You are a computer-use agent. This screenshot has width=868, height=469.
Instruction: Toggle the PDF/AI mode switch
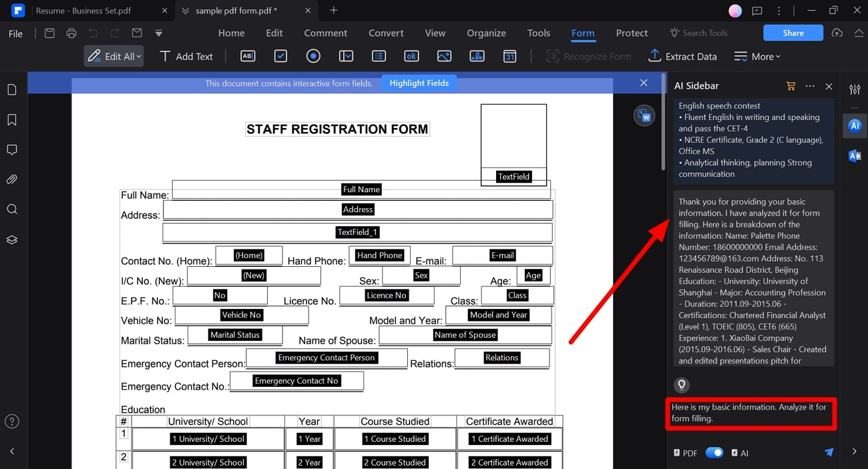[714, 452]
